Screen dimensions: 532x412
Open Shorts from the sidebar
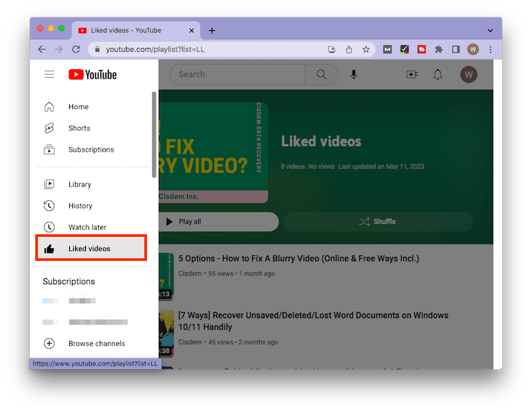tap(79, 128)
